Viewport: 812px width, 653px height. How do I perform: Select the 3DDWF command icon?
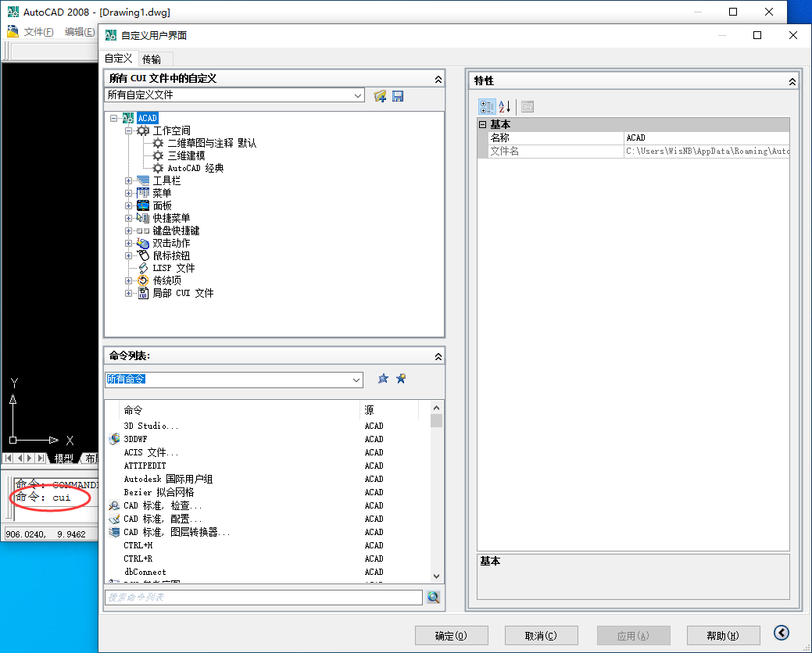pos(114,439)
